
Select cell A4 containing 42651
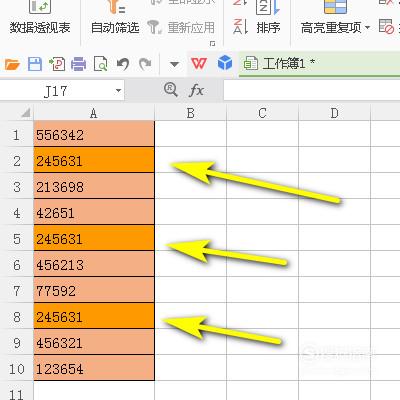coord(94,212)
